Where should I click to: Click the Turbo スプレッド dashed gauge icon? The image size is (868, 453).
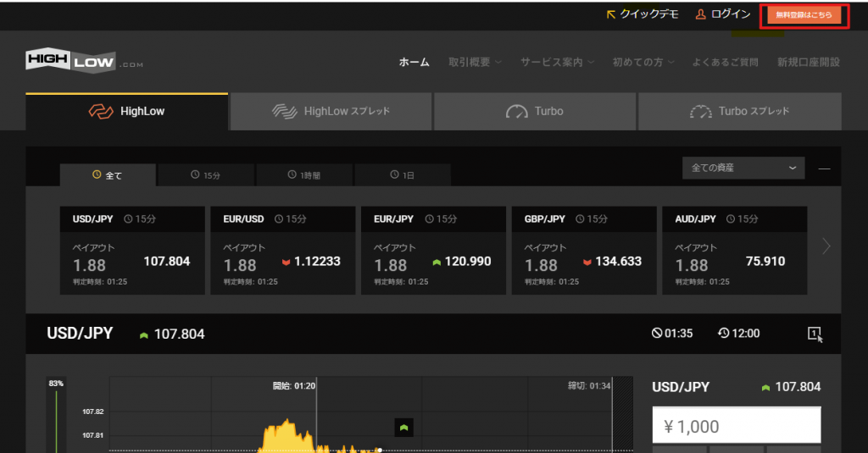coord(701,112)
